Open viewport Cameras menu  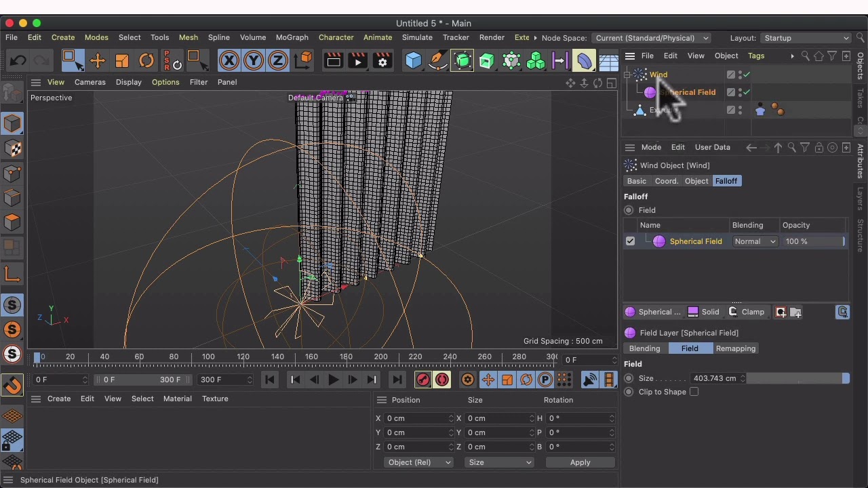pyautogui.click(x=90, y=82)
